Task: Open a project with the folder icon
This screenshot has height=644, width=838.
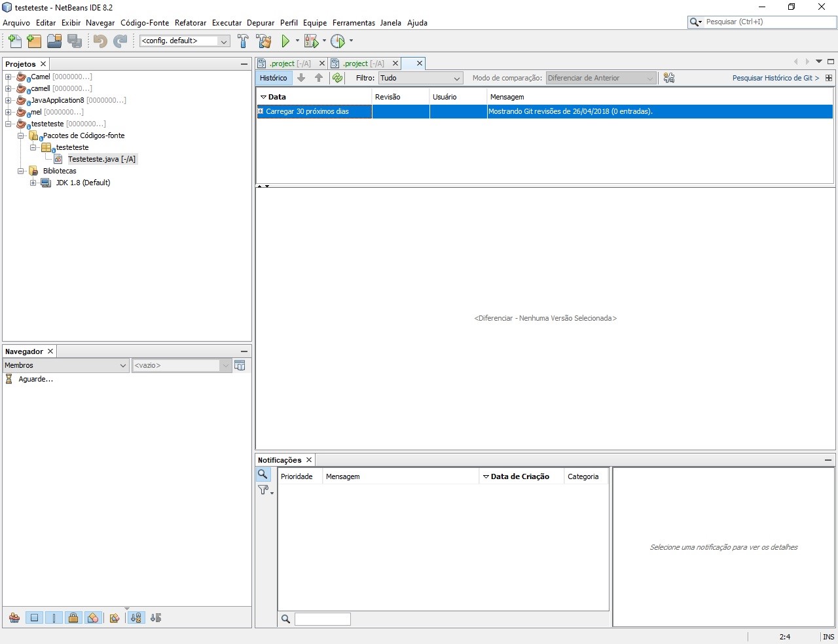Action: 54,41
